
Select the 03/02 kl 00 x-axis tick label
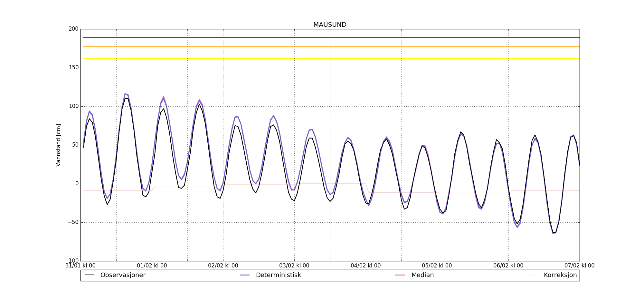294,266
